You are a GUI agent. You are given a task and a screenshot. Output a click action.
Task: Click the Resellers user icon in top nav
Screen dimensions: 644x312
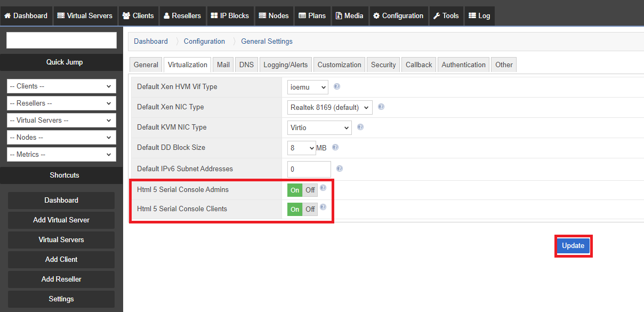pyautogui.click(x=167, y=15)
